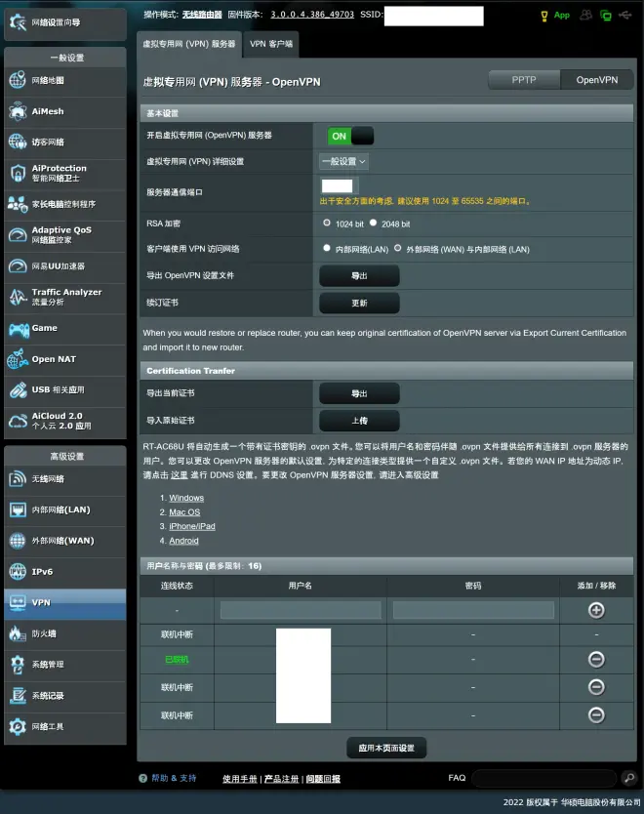Switch to 虚拟专用网 (VPN) 服务器 tab
The image size is (644, 814).
189,44
